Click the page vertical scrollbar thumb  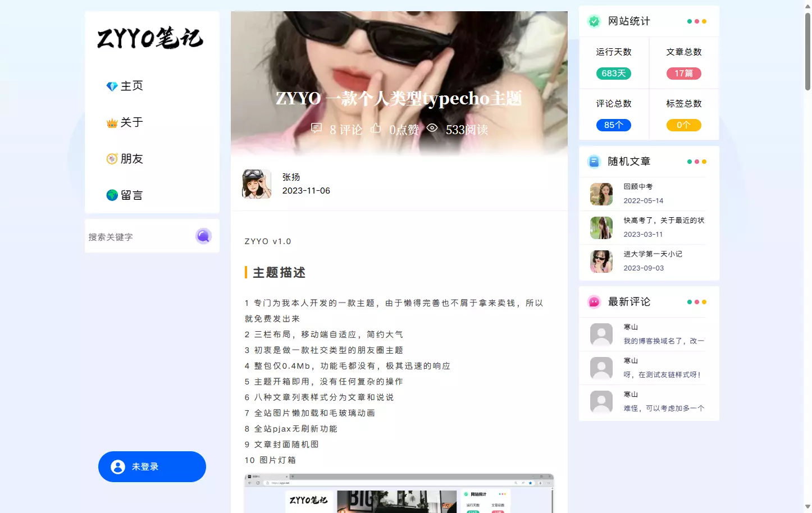tap(808, 52)
